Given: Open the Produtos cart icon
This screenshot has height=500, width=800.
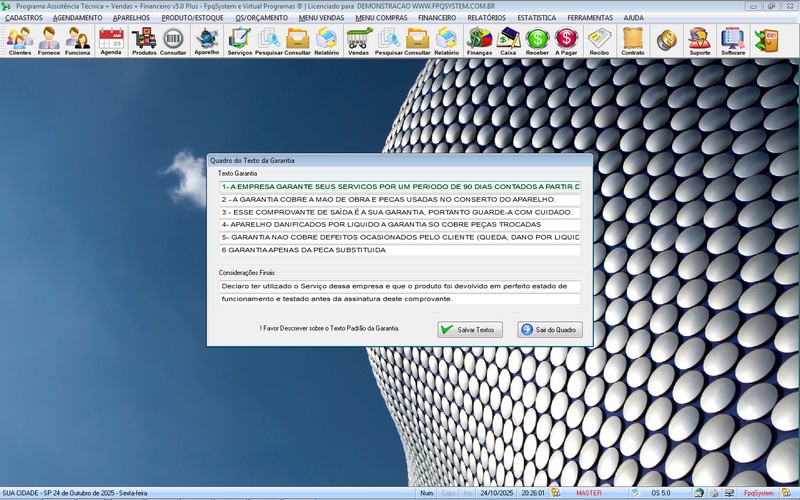Looking at the screenshot, I should pos(144,41).
